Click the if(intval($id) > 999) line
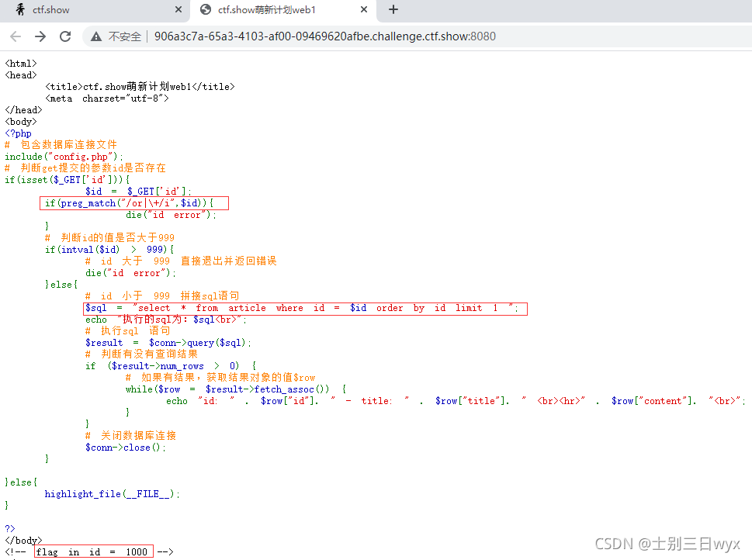Screen dimensions: 752x560 [x=110, y=250]
